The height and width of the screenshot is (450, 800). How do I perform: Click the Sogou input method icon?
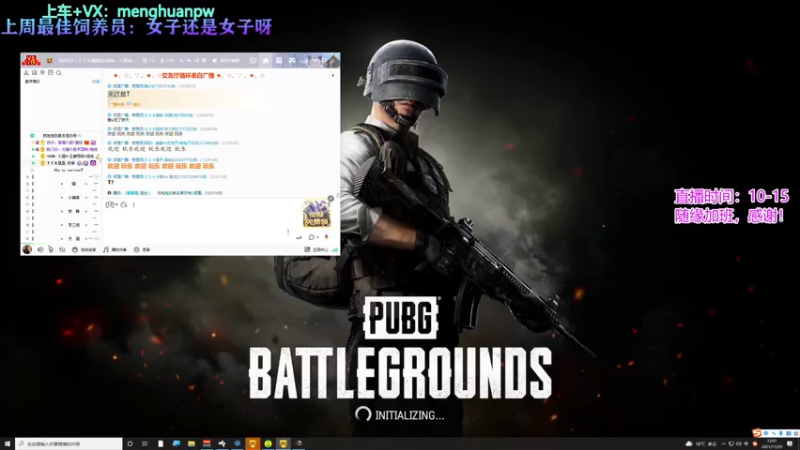pyautogui.click(x=757, y=433)
